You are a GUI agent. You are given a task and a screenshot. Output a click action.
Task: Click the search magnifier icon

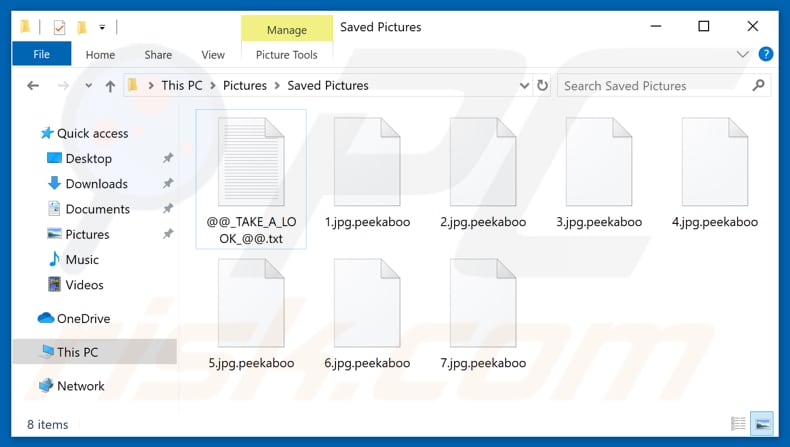coord(759,86)
